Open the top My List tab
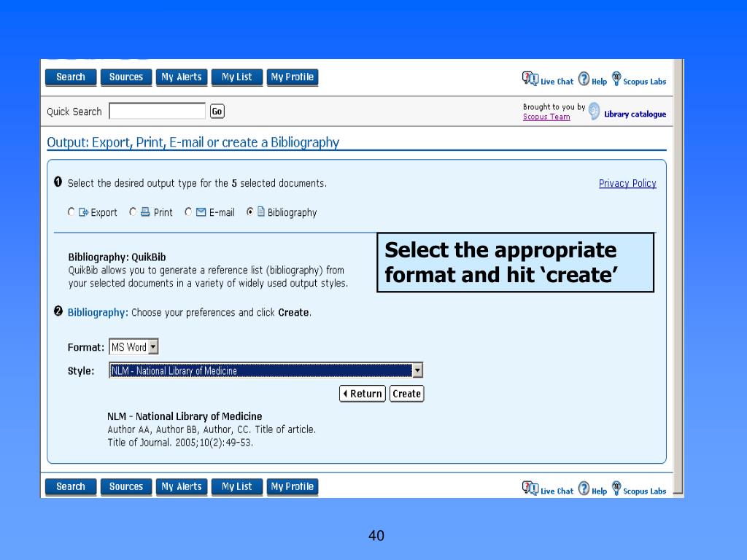747x560 pixels. 237,77
